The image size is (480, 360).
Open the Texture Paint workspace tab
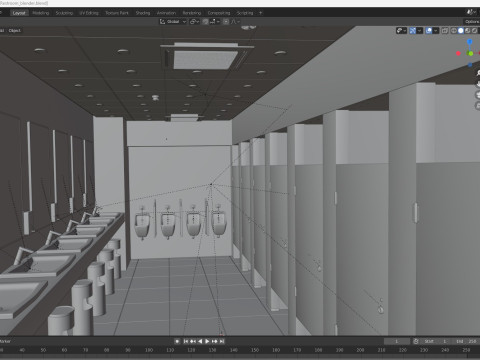(117, 13)
